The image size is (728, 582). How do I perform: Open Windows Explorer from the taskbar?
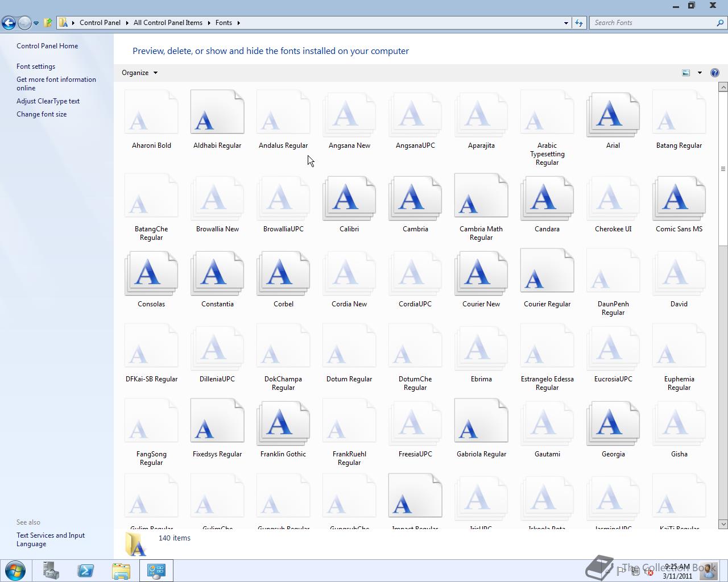click(121, 571)
